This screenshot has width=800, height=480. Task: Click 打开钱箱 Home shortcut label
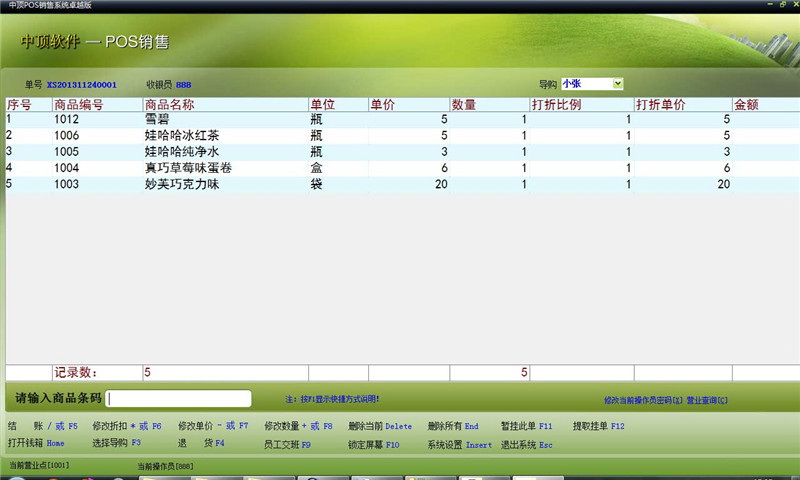click(36, 443)
